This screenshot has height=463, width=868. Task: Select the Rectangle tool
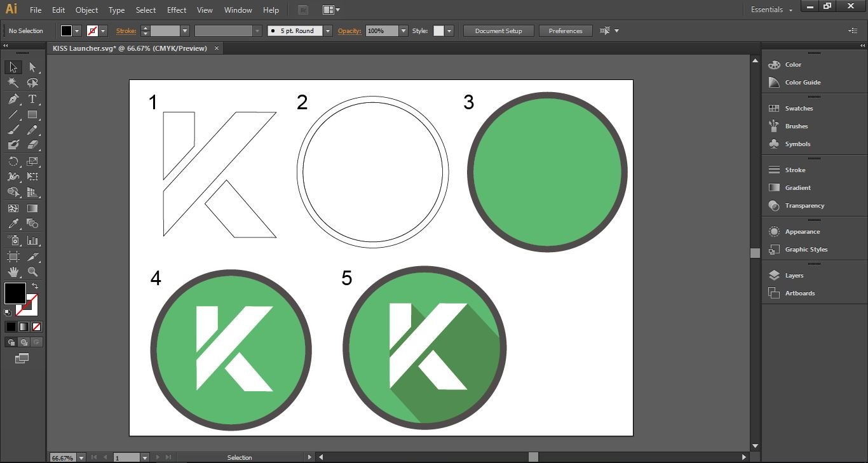pyautogui.click(x=32, y=115)
